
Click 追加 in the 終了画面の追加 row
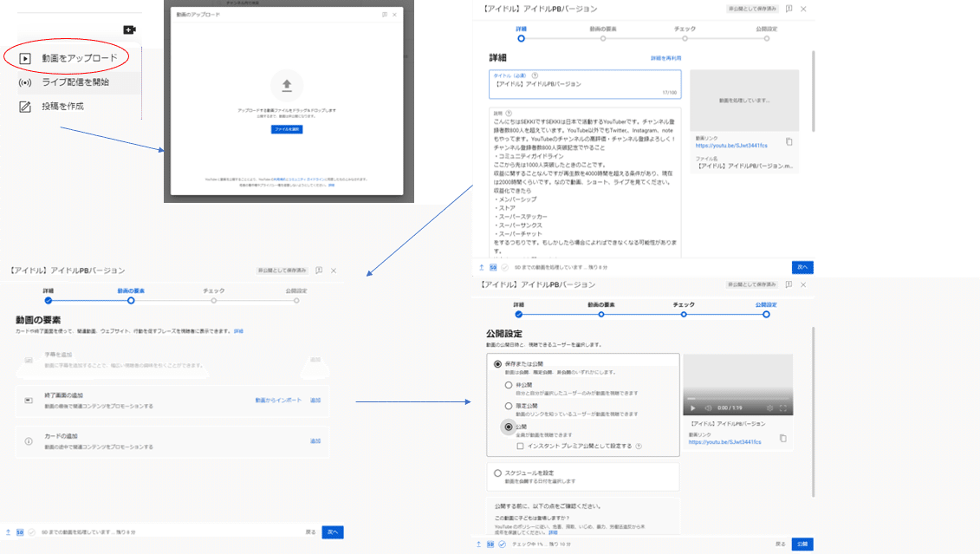click(x=315, y=401)
